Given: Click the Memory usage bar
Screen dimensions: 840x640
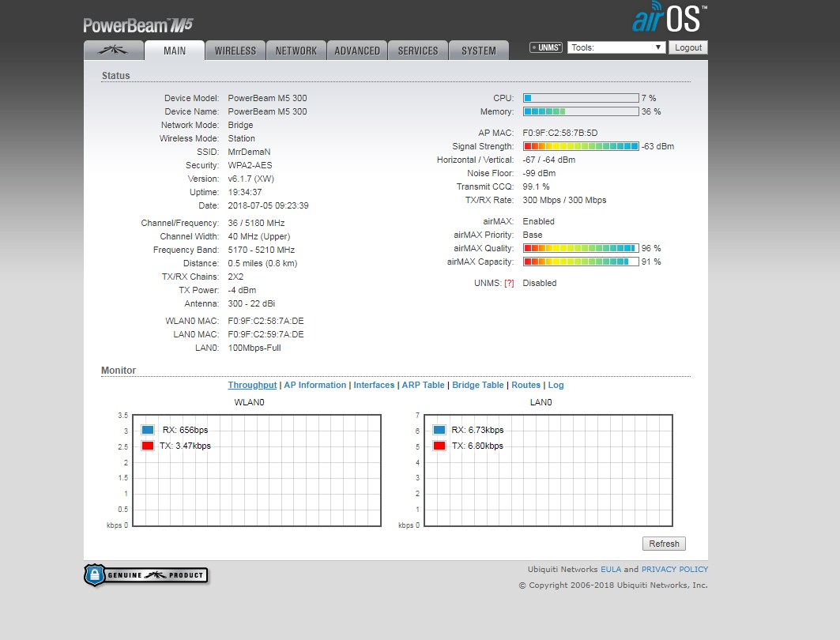Looking at the screenshot, I should click(581, 111).
